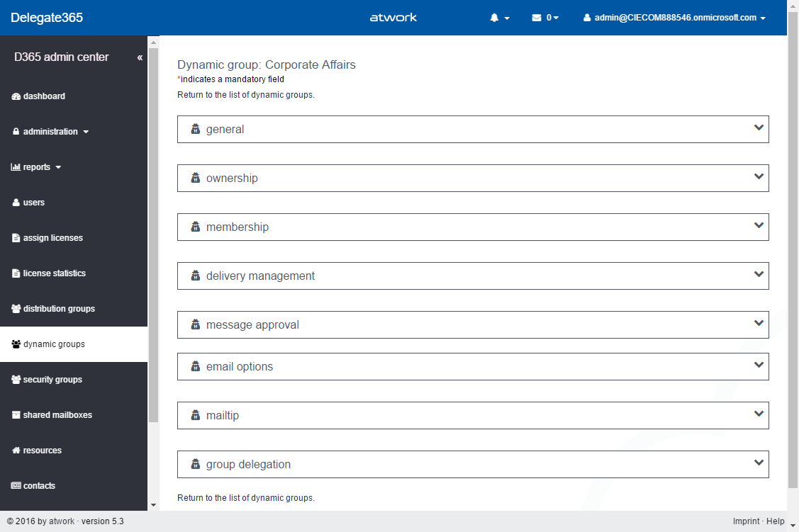
Task: Click the administration lock icon
Action: [x=16, y=131]
